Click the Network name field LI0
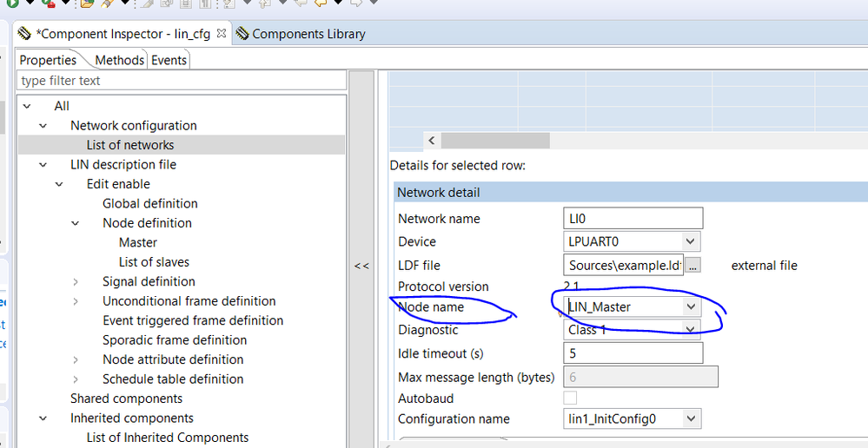Screen dimensions: 868x448 [633, 219]
